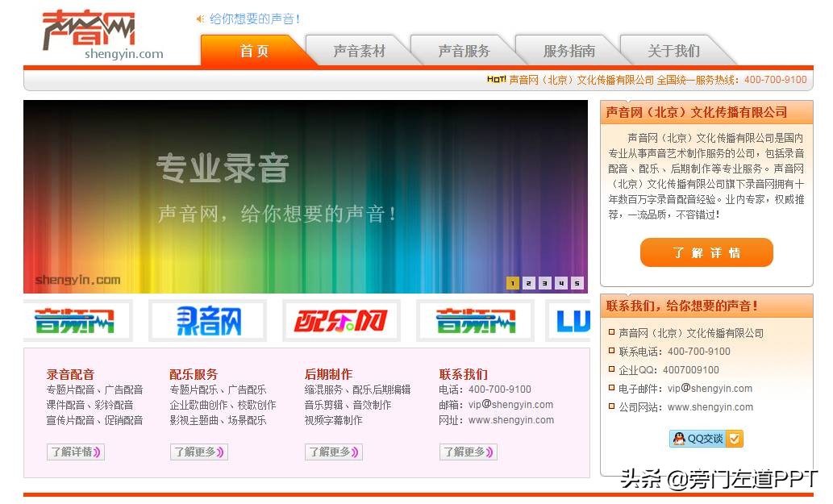Click the bullet icon next to 公司网站
Image resolution: width=833 pixels, height=504 pixels.
(611, 406)
